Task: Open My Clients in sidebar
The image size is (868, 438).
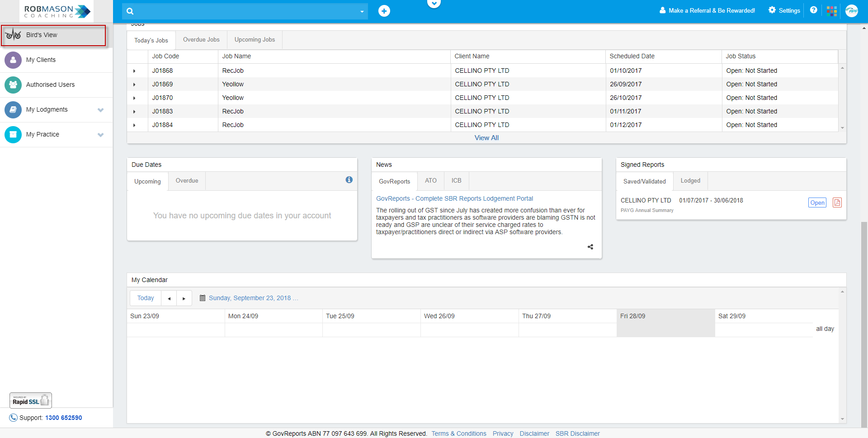Action: [x=56, y=60]
